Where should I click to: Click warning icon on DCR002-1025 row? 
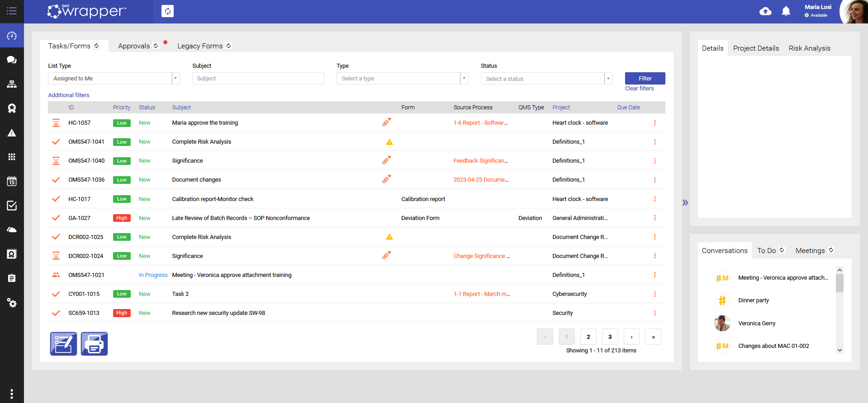pyautogui.click(x=389, y=237)
